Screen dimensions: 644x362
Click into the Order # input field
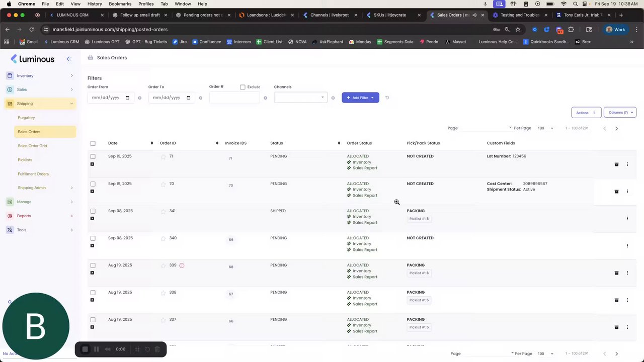click(x=234, y=98)
